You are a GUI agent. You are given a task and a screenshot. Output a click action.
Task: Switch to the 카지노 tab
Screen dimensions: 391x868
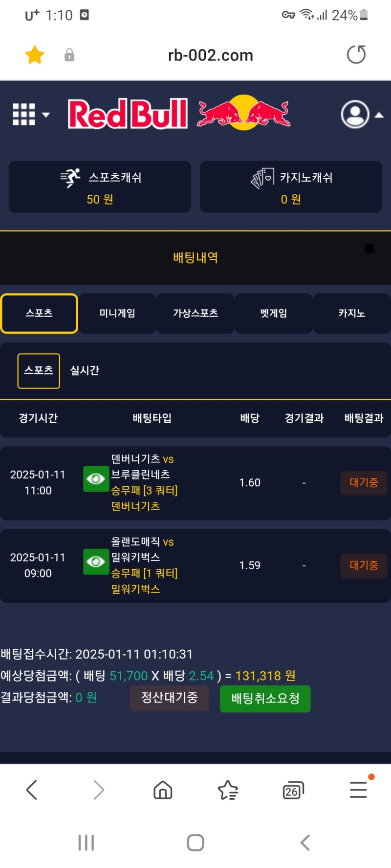[x=352, y=313]
